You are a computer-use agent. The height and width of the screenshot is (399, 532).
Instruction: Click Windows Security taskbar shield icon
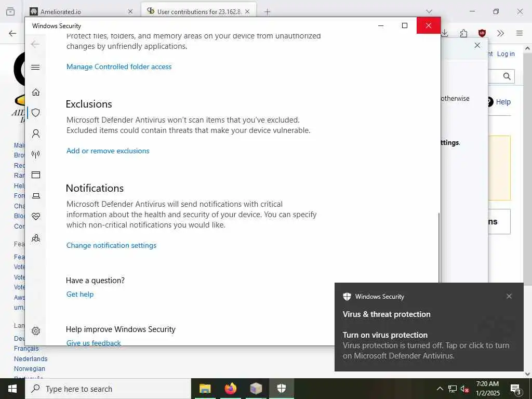coord(281,389)
